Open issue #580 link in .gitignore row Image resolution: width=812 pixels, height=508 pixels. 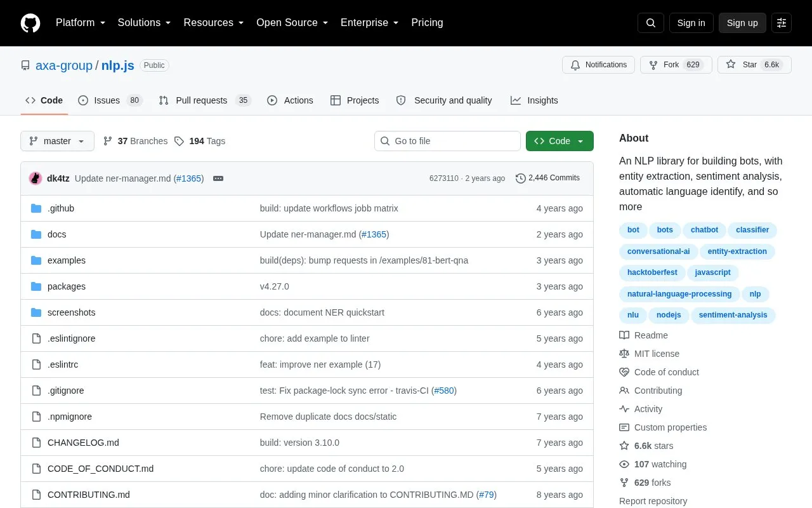444,391
